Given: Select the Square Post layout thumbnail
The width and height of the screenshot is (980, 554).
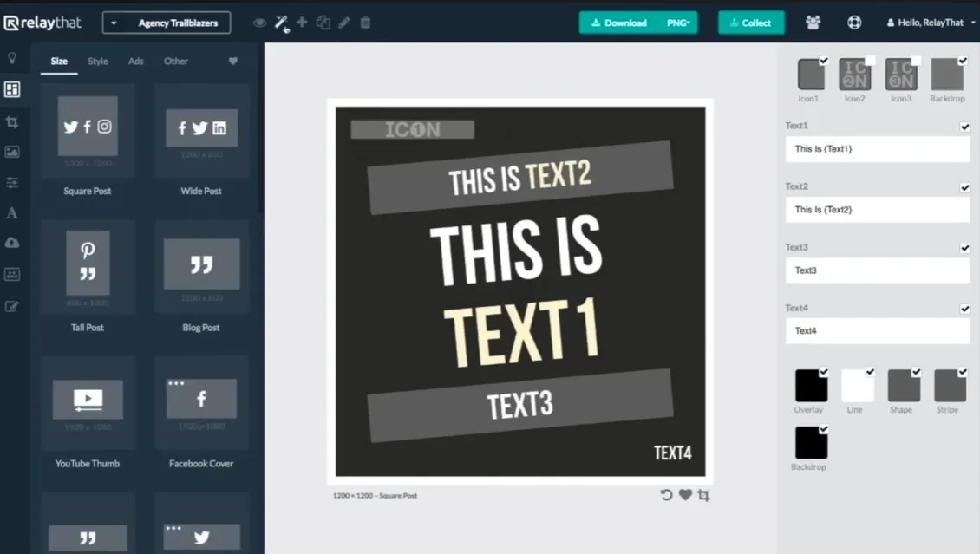Looking at the screenshot, I should [88, 133].
